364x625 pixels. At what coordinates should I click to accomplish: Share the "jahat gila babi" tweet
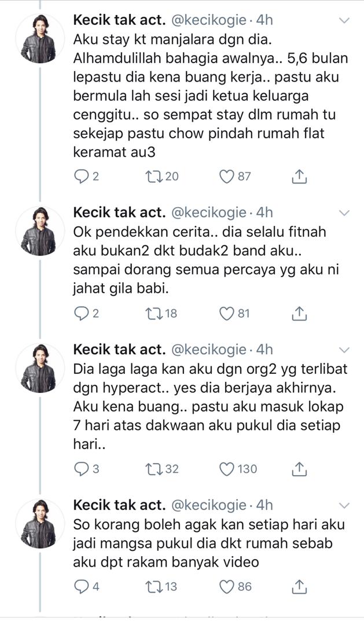(x=299, y=314)
